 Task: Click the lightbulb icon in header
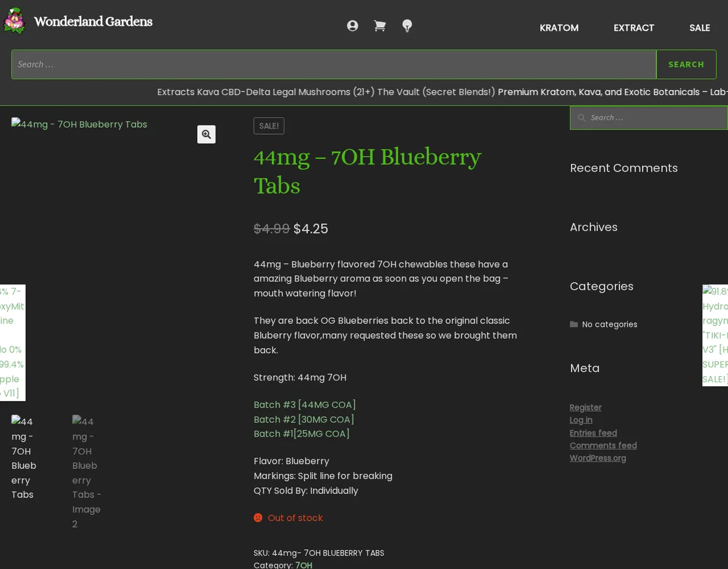coord(407,25)
